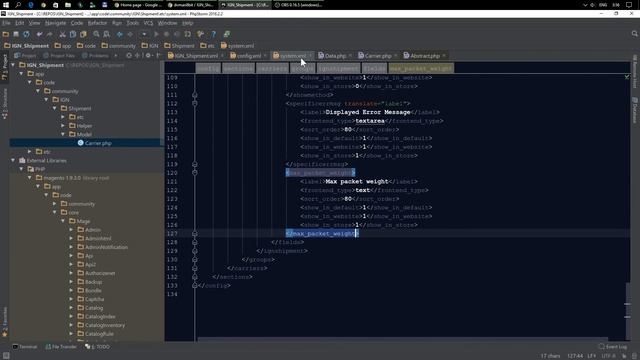Click the collapse all icon in Project panel header
Image resolution: width=640 pixels, height=360 pixels.
tap(138, 56)
